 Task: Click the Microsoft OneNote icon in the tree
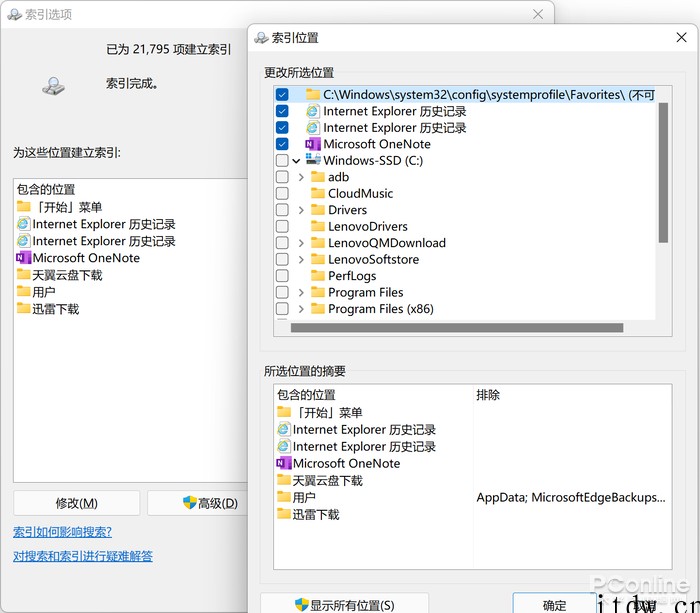click(312, 144)
